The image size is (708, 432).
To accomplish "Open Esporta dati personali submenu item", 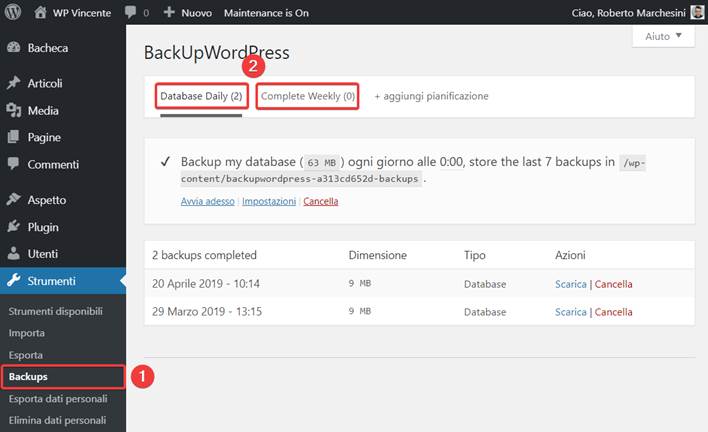I will tap(58, 399).
